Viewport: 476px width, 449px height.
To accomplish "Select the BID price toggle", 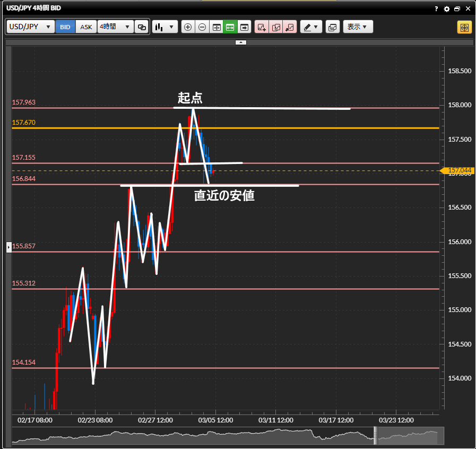I will point(65,27).
